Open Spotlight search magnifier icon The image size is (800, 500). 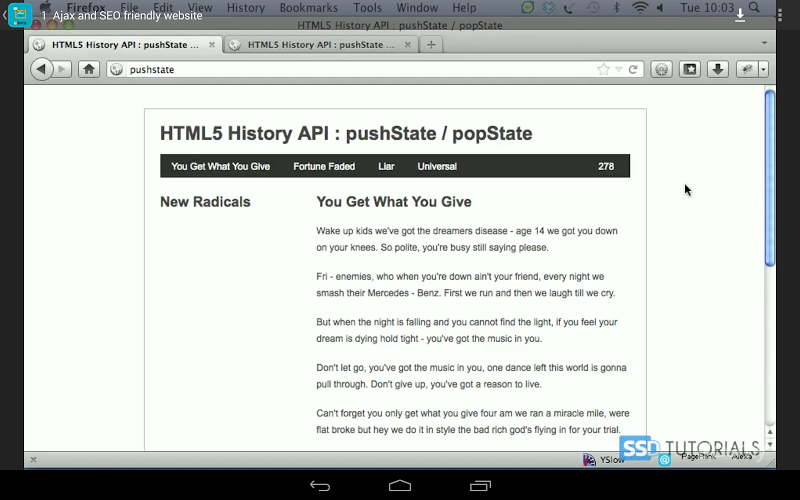[754, 8]
